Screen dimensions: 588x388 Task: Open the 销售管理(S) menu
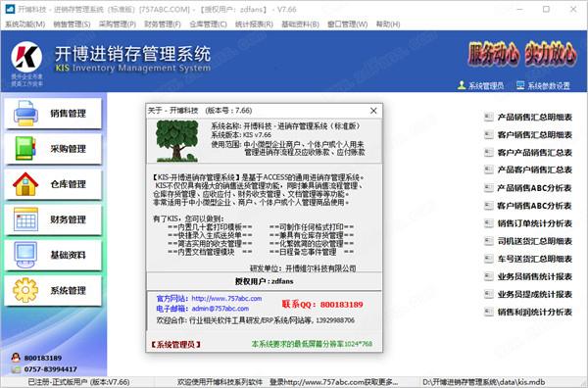pos(72,24)
